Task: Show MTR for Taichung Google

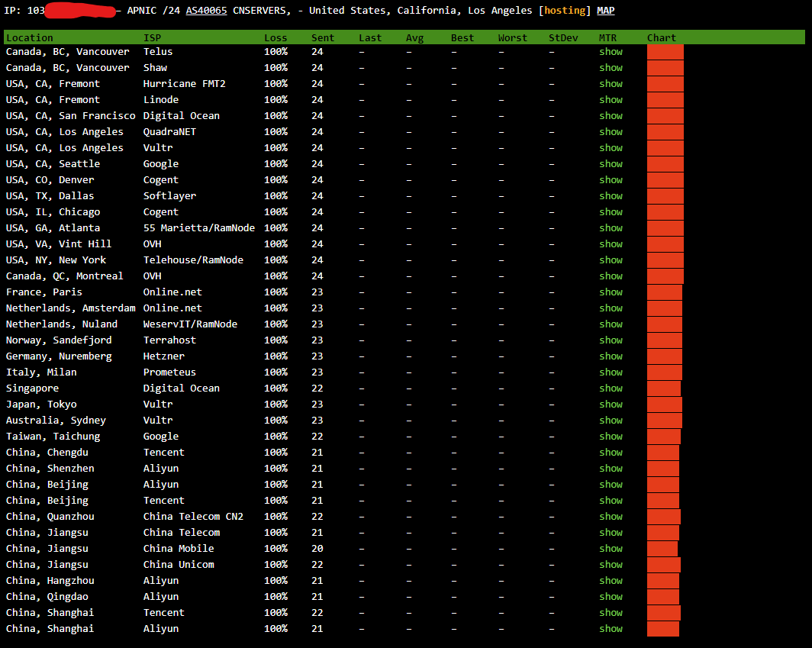Action: coord(611,437)
